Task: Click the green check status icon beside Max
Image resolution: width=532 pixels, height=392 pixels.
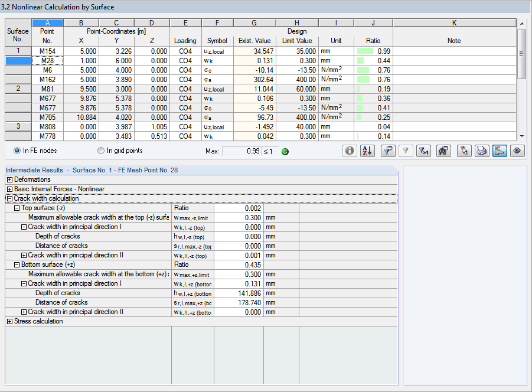Action: pos(285,151)
